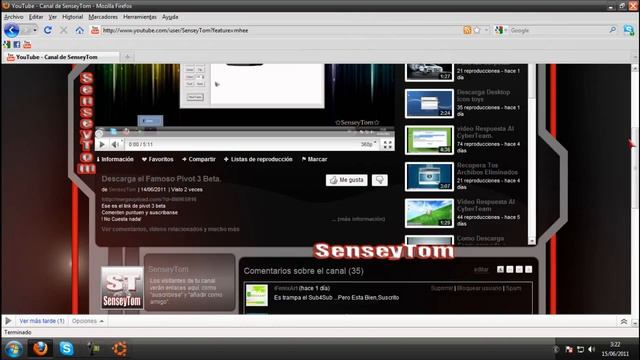Open Descarga Desktop Icon toys thumbnail
Image resolution: width=640 pixels, height=360 pixels.
point(429,104)
